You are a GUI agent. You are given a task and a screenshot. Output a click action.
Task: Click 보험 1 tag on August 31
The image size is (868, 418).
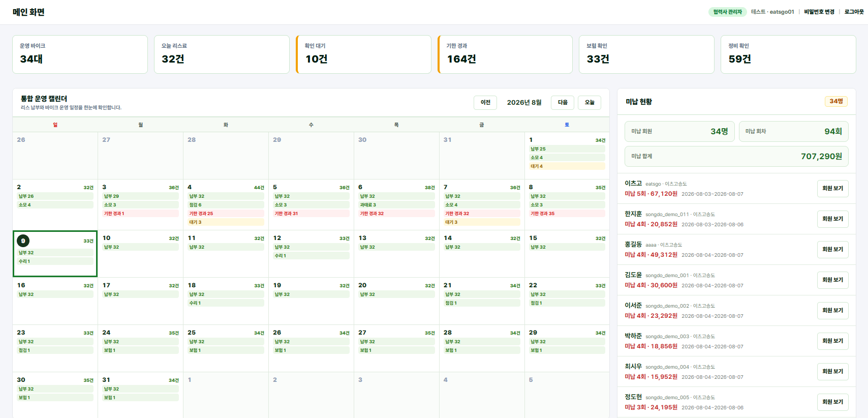(x=141, y=398)
